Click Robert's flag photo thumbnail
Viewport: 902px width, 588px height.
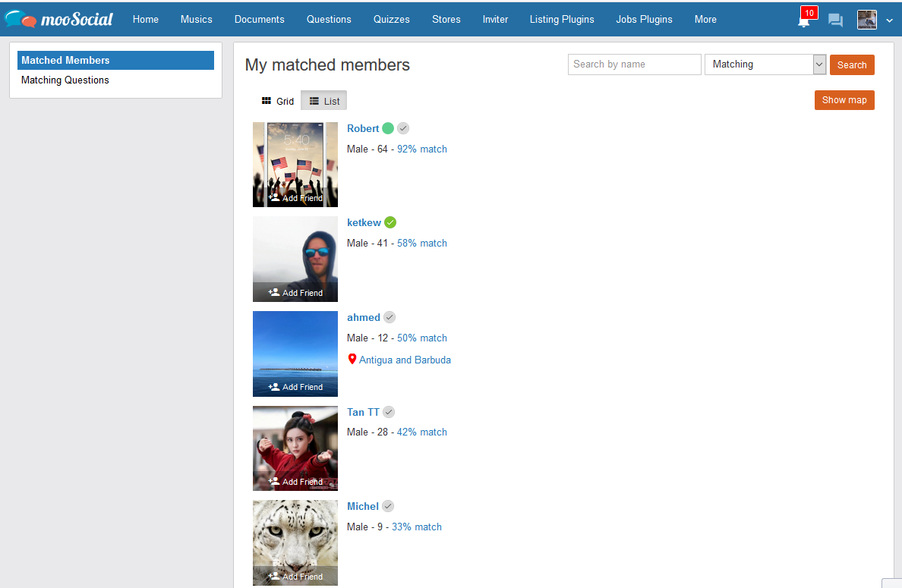coord(295,165)
